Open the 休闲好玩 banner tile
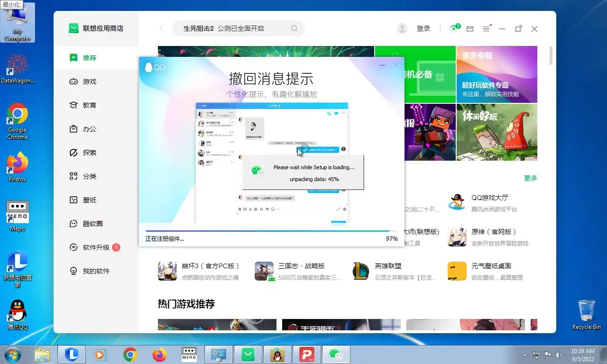 497,132
